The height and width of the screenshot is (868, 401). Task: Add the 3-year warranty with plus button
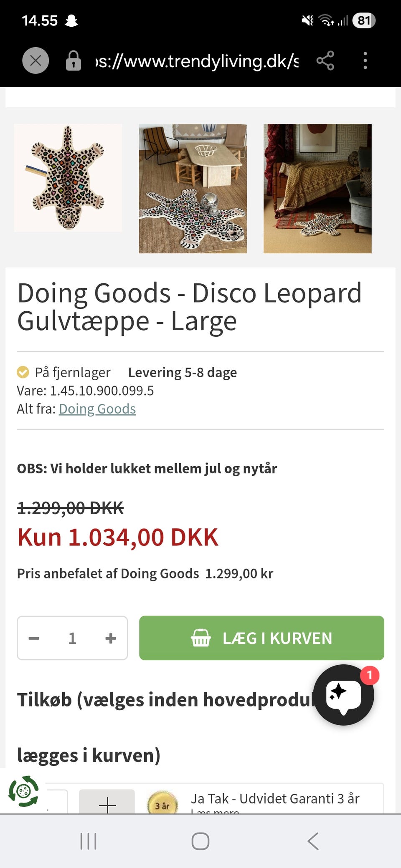click(107, 804)
